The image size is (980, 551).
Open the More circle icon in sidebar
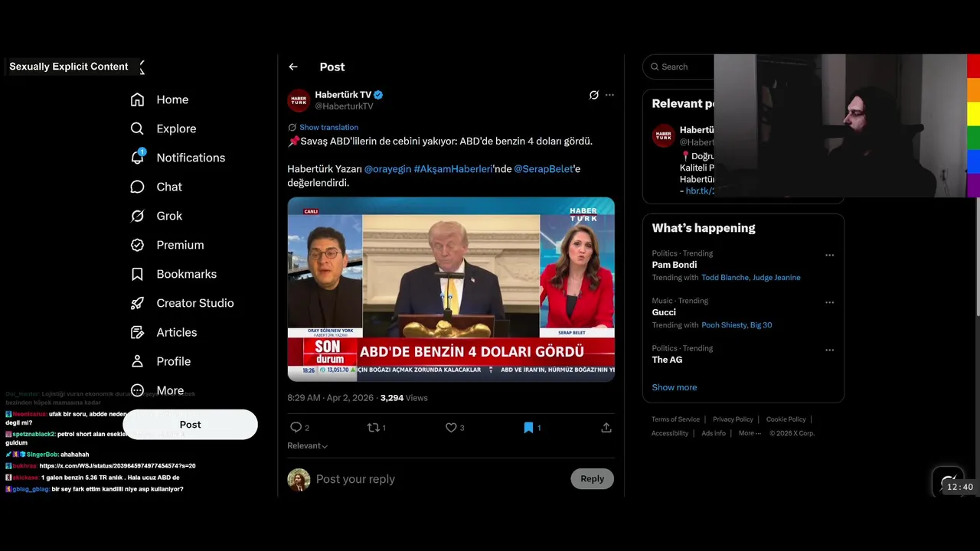[137, 390]
